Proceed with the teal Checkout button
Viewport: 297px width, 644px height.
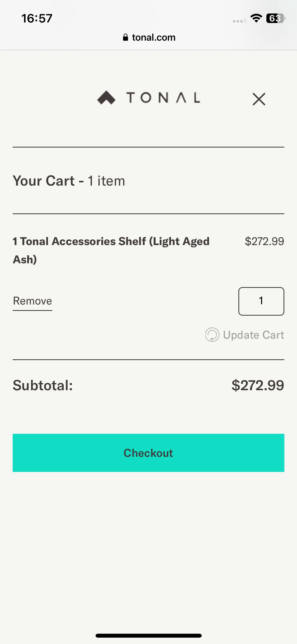pos(148,453)
